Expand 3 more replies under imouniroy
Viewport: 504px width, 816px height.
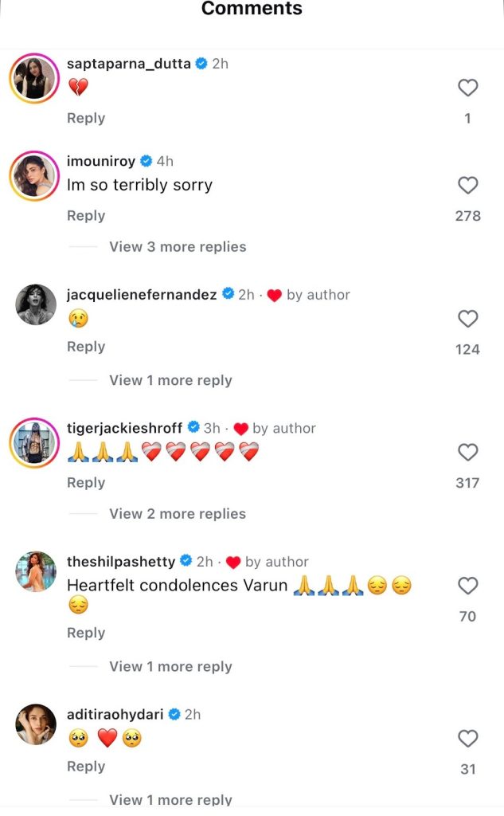click(x=178, y=247)
